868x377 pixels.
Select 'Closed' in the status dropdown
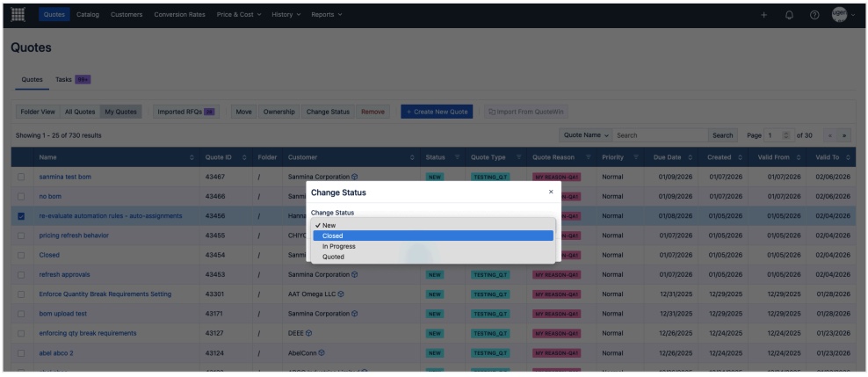click(333, 236)
